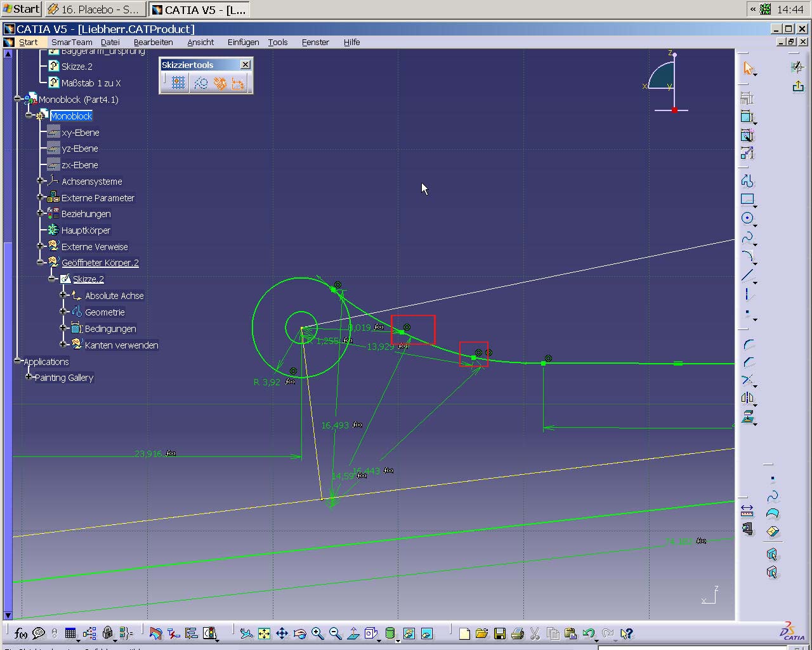
Task: Click the Exit Workbench icon
Action: point(798,86)
